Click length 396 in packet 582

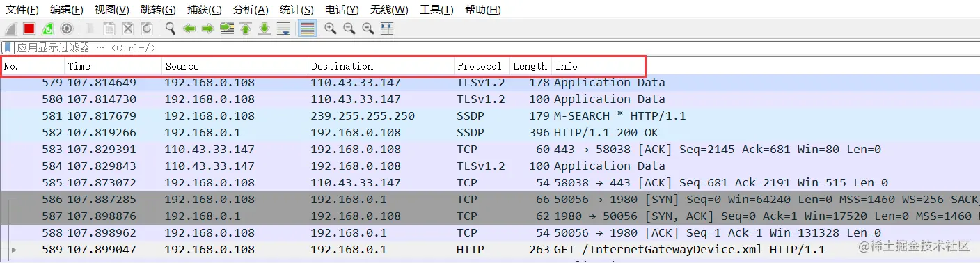(539, 133)
